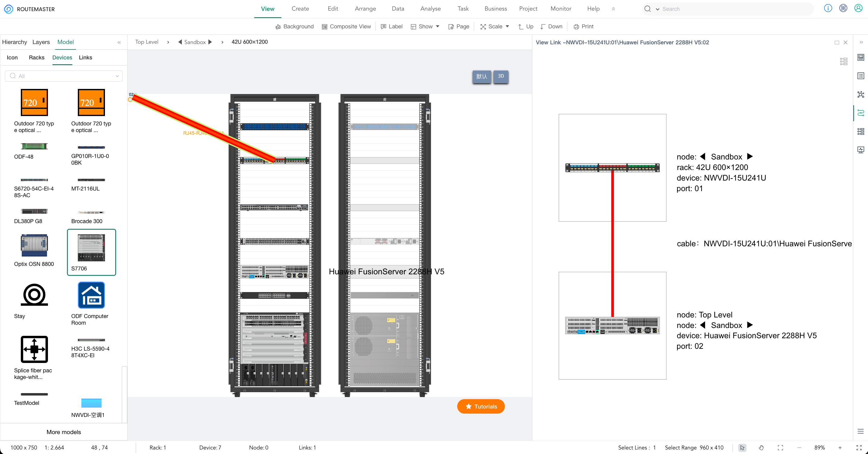Click the Page toolbar button

(x=459, y=27)
